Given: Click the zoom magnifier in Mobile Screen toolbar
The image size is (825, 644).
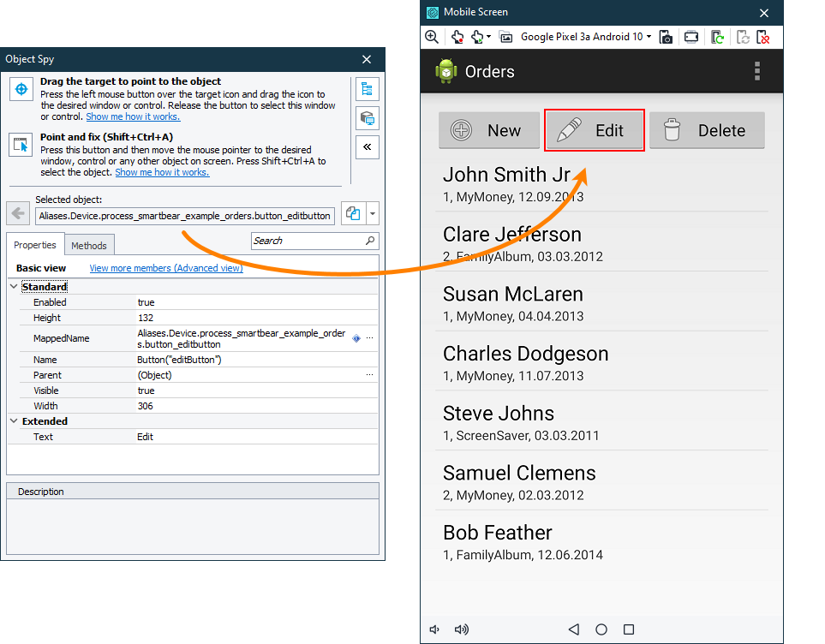Looking at the screenshot, I should [x=432, y=37].
